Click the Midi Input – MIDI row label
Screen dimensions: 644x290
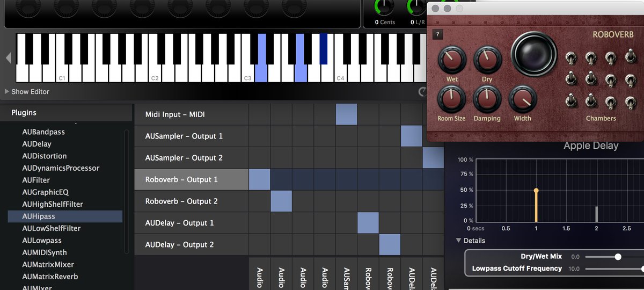[192, 114]
